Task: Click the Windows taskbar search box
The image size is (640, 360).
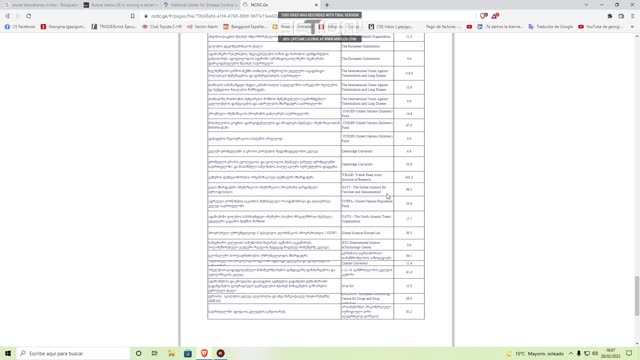Action: pyautogui.click(x=73, y=353)
